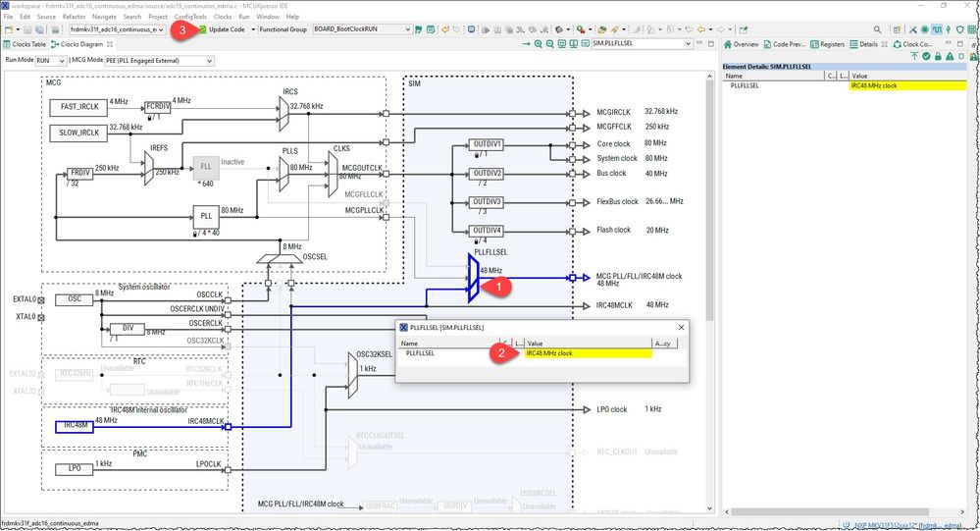Select the IRC48M oscillator block
The image size is (980, 531).
[x=75, y=426]
